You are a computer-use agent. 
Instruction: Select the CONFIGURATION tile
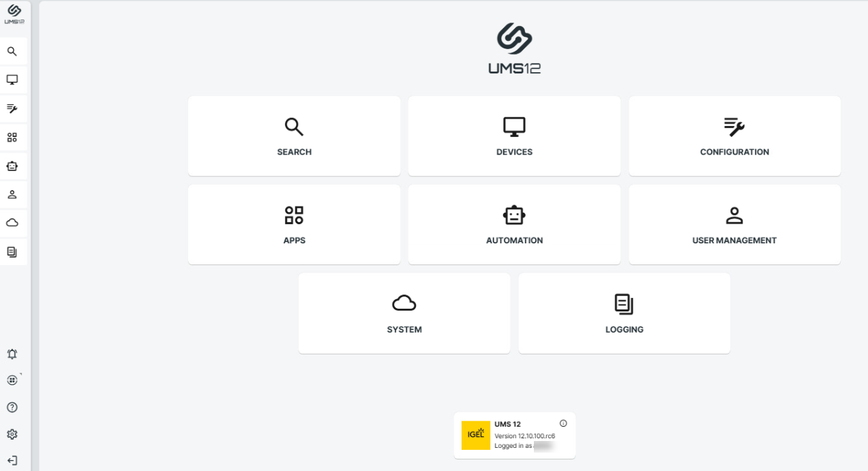click(734, 136)
